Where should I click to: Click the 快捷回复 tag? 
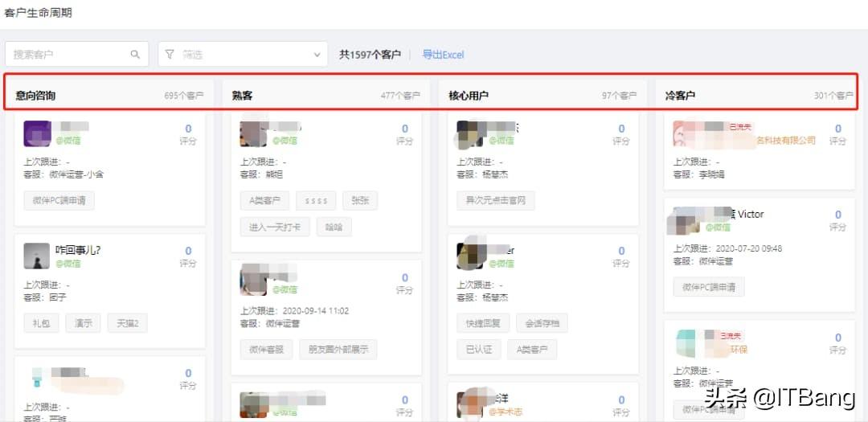click(x=483, y=323)
